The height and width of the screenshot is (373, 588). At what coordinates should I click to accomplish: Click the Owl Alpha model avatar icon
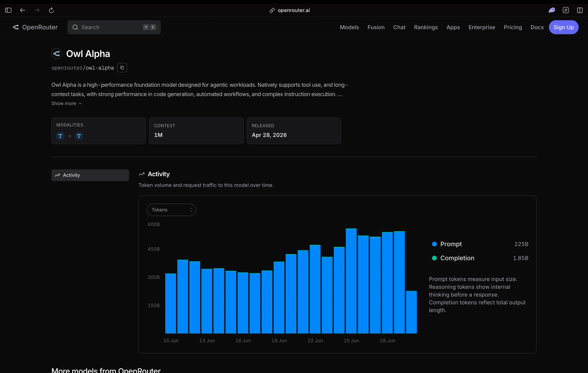[57, 53]
